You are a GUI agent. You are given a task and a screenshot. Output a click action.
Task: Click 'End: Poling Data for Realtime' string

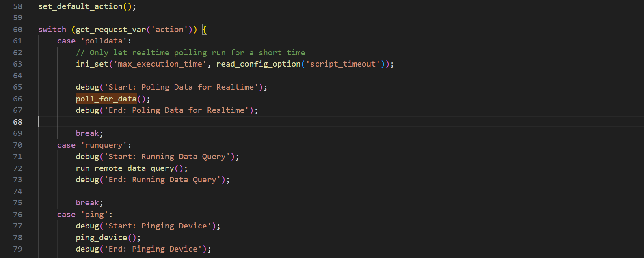coord(177,110)
